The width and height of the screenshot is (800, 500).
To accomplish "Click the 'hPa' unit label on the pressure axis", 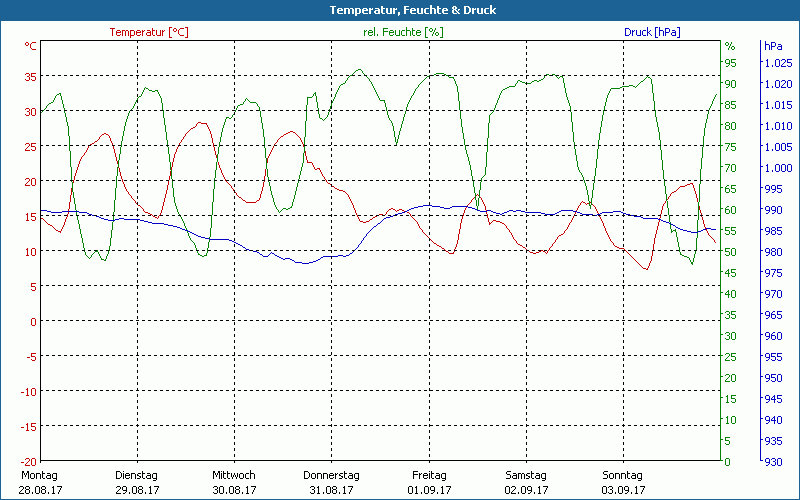I will pos(773,46).
